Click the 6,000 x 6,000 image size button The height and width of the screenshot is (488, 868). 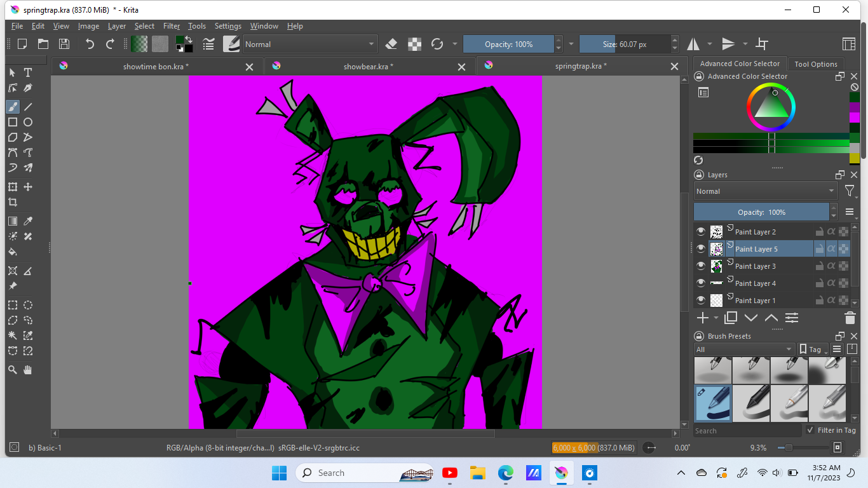594,447
